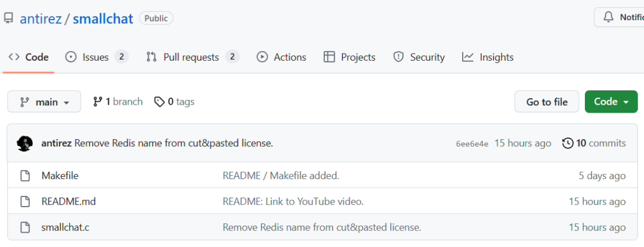View the 10 commits history link
644x247 pixels.
(x=594, y=143)
